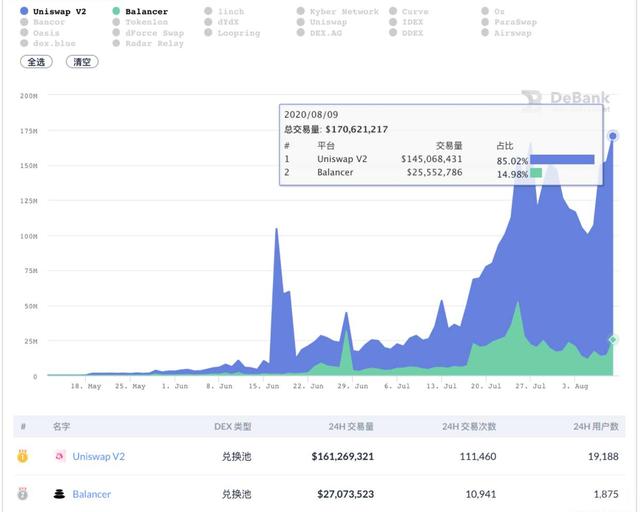Click the 清空 clear button

pos(82,62)
